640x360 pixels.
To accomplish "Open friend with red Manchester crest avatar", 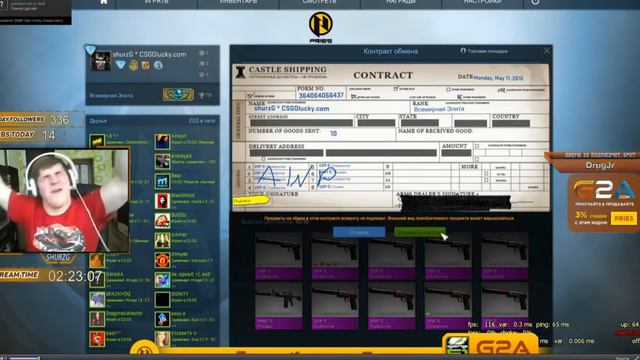I will click(162, 260).
